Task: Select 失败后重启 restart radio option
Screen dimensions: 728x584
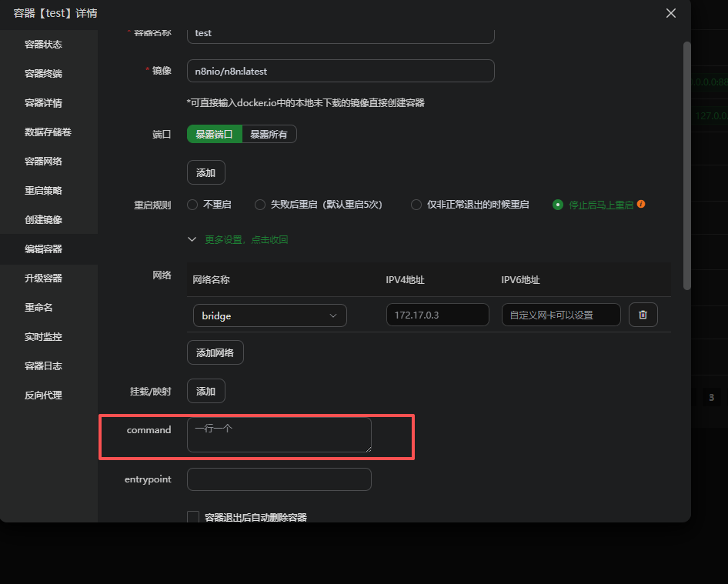Action: pyautogui.click(x=260, y=205)
